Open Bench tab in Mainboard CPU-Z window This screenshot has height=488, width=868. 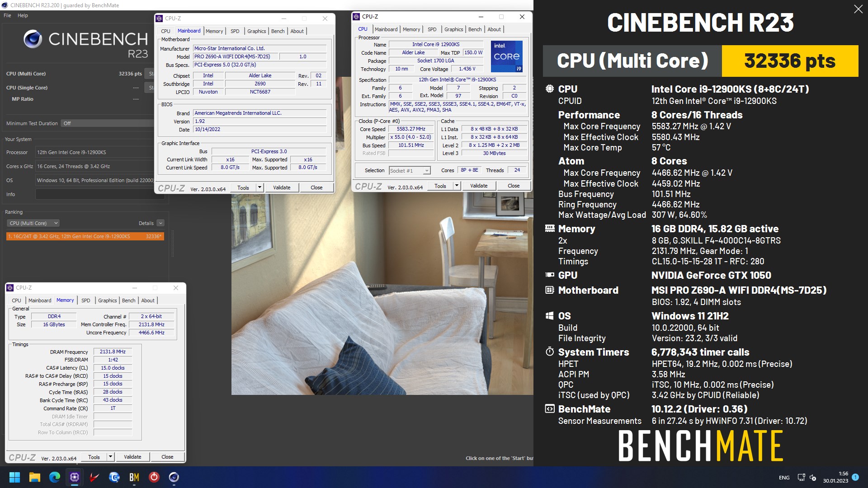278,31
